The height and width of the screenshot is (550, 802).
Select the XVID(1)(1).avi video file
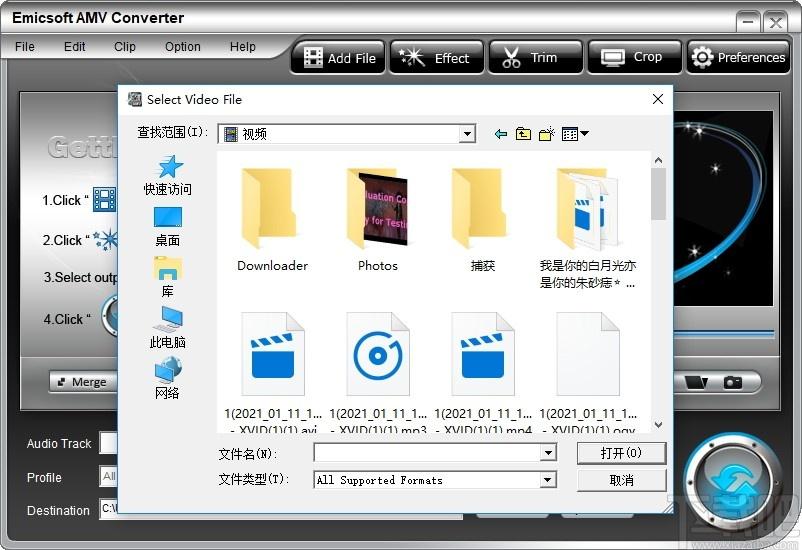coord(273,372)
